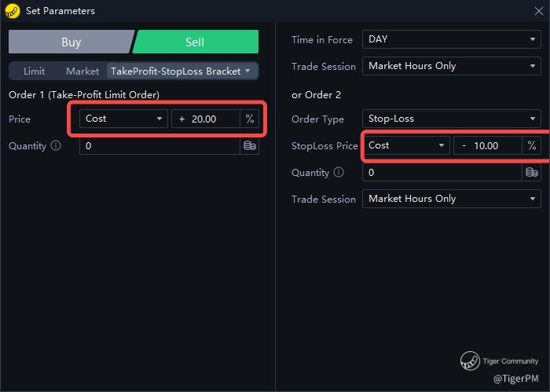Open the Order 2 Trade Session dropdown
Image resolution: width=550 pixels, height=392 pixels.
click(450, 199)
